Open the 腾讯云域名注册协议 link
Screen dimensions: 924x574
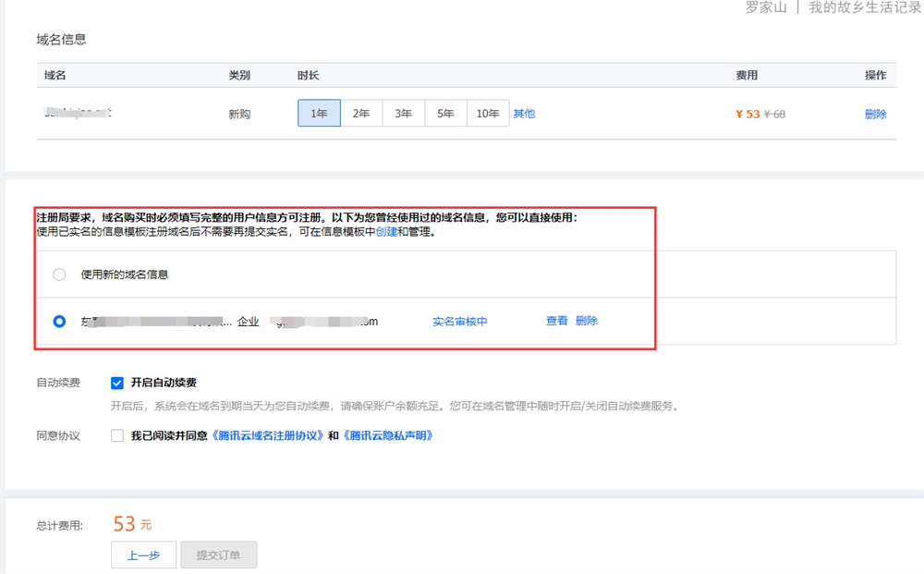pos(269,435)
